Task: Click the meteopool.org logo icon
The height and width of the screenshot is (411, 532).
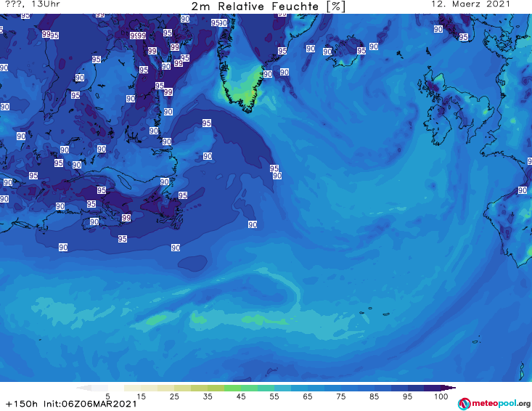Action: pyautogui.click(x=464, y=404)
